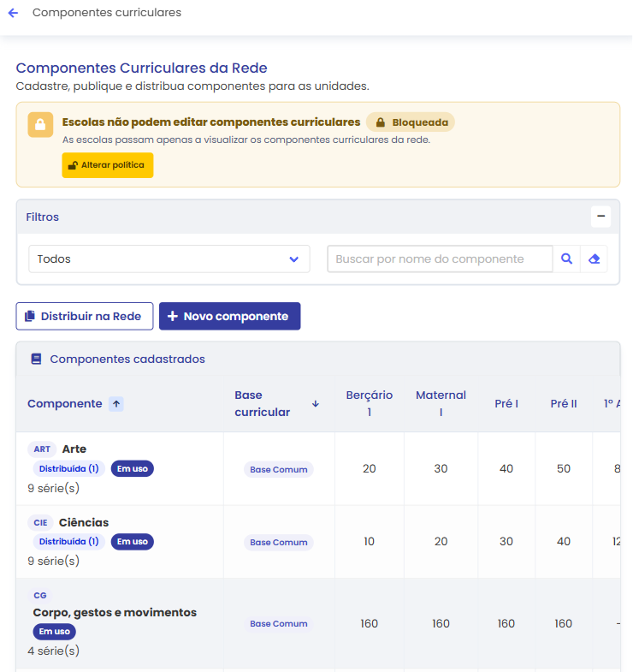Open the Ciências component name

click(84, 523)
